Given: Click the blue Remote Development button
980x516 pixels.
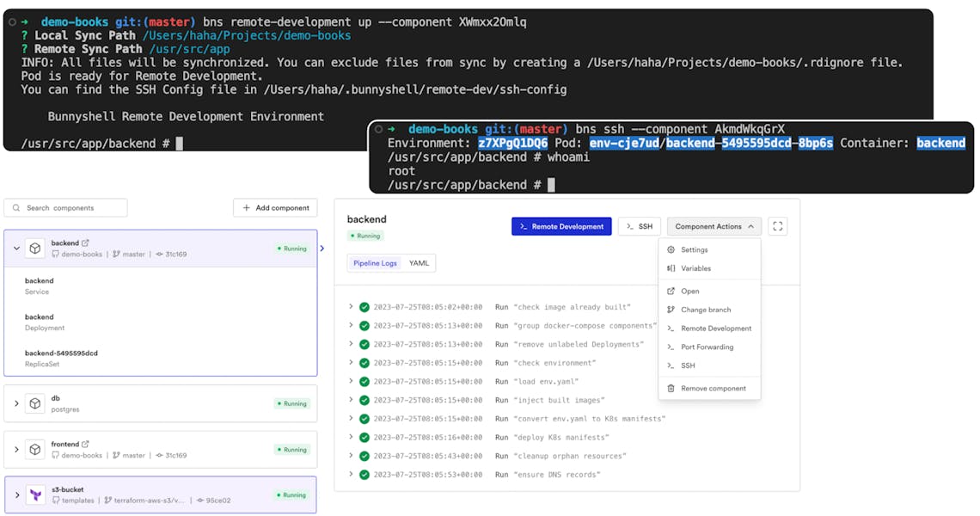Looking at the screenshot, I should (x=561, y=226).
